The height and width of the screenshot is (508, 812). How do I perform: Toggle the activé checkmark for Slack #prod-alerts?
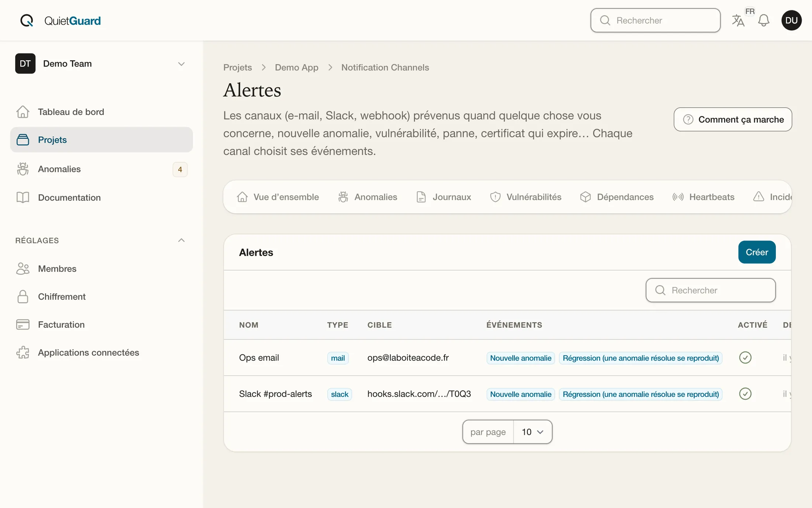point(745,393)
